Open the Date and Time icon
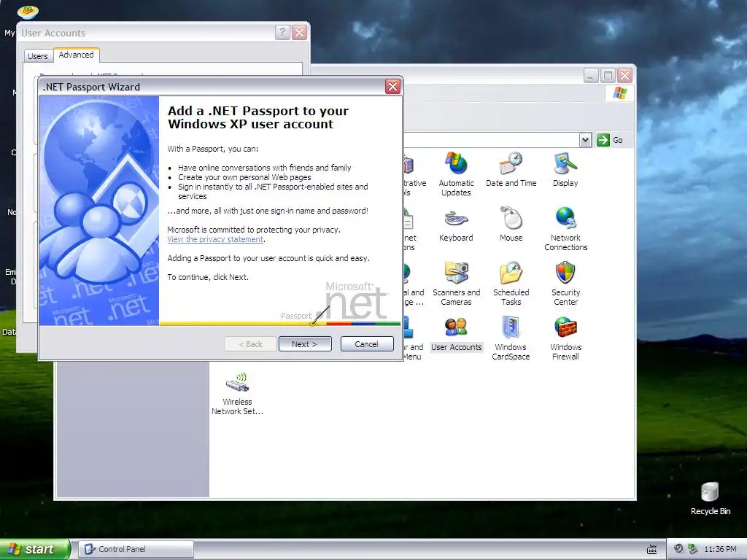747x560 pixels. [x=511, y=169]
